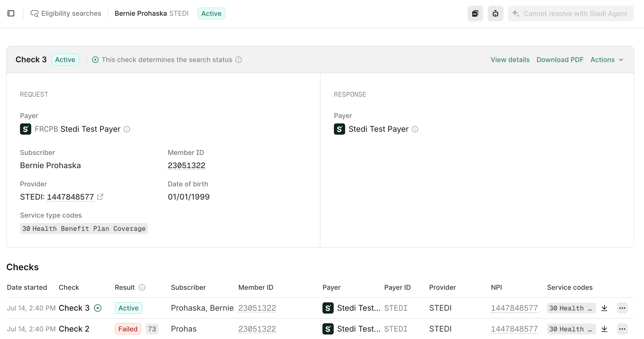Image resolution: width=644 pixels, height=339 pixels.
Task: Click Cannot resolve with Stedi Agent button
Action: pyautogui.click(x=571, y=13)
